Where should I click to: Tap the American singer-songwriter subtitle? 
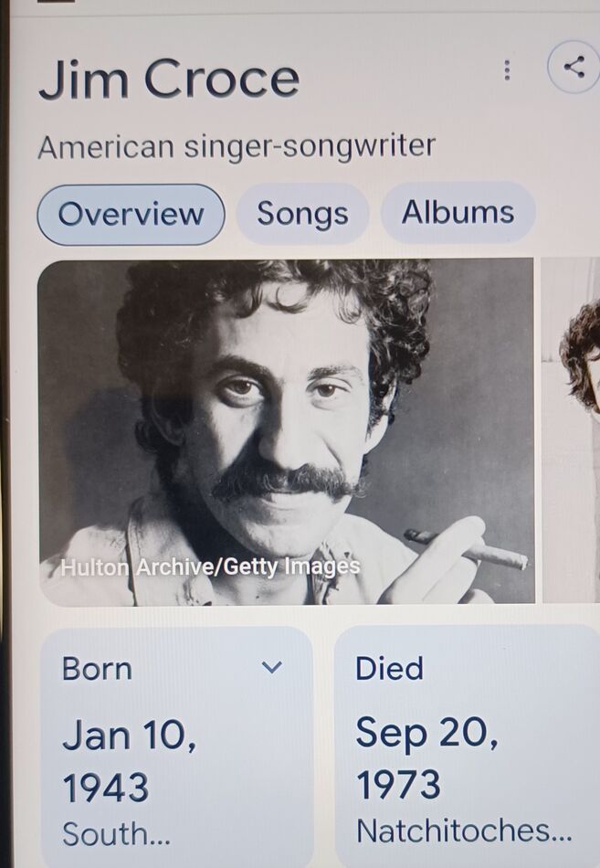tap(237, 147)
